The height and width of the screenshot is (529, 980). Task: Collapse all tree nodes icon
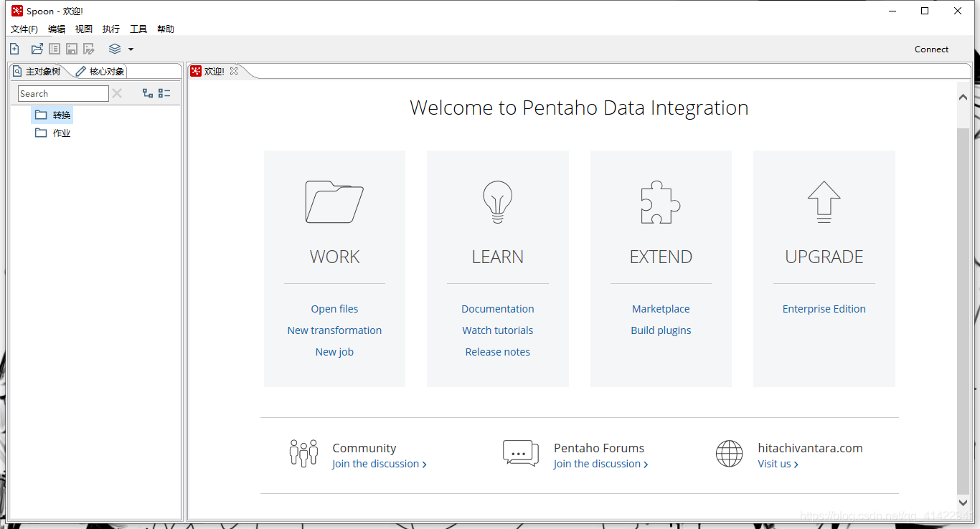tap(164, 93)
